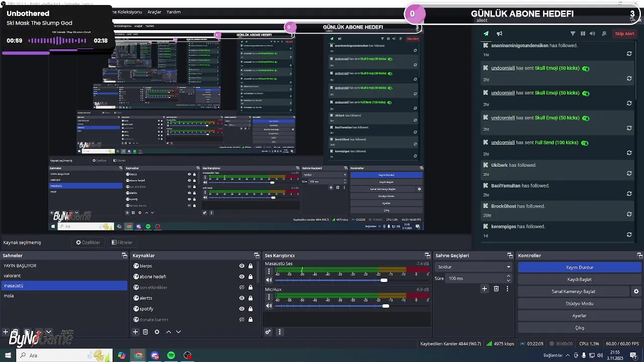Open Masaüstü Ses three-dot options menu
This screenshot has height=362, width=644.
point(269,271)
